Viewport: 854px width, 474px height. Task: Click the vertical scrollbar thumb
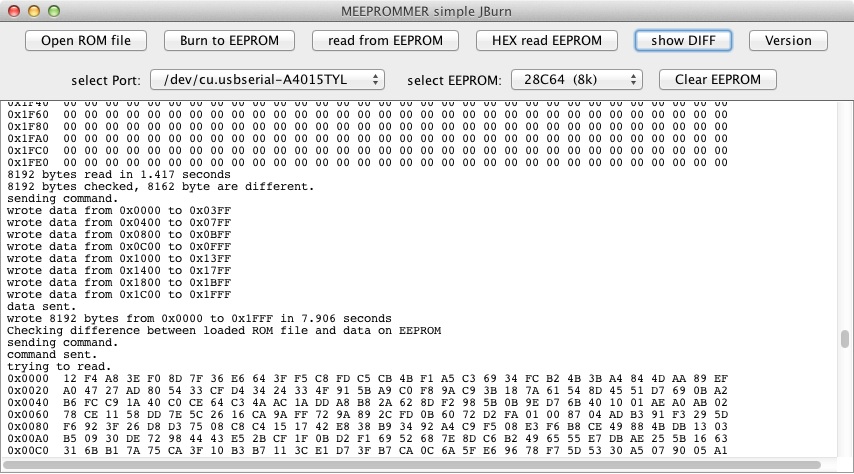click(846, 339)
